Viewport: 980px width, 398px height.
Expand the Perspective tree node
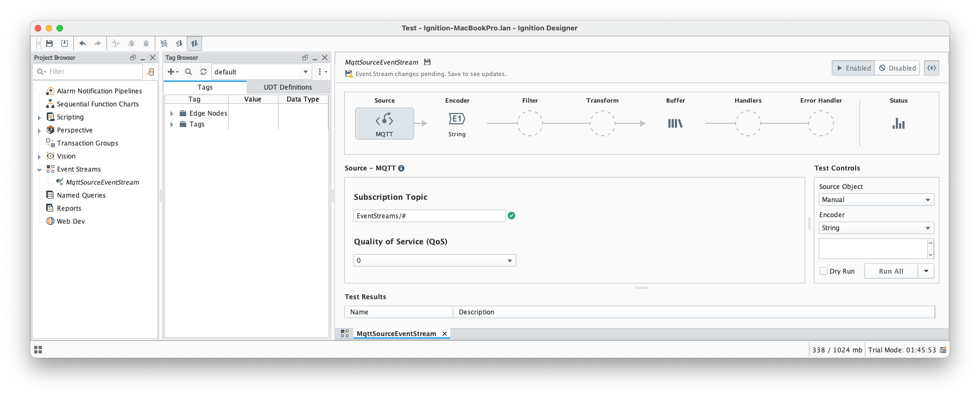pyautogui.click(x=39, y=130)
